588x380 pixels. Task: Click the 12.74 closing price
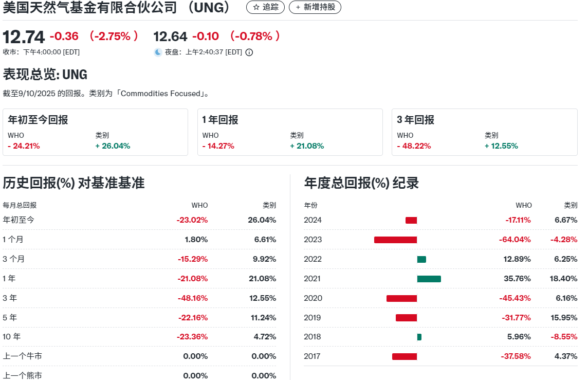24,37
